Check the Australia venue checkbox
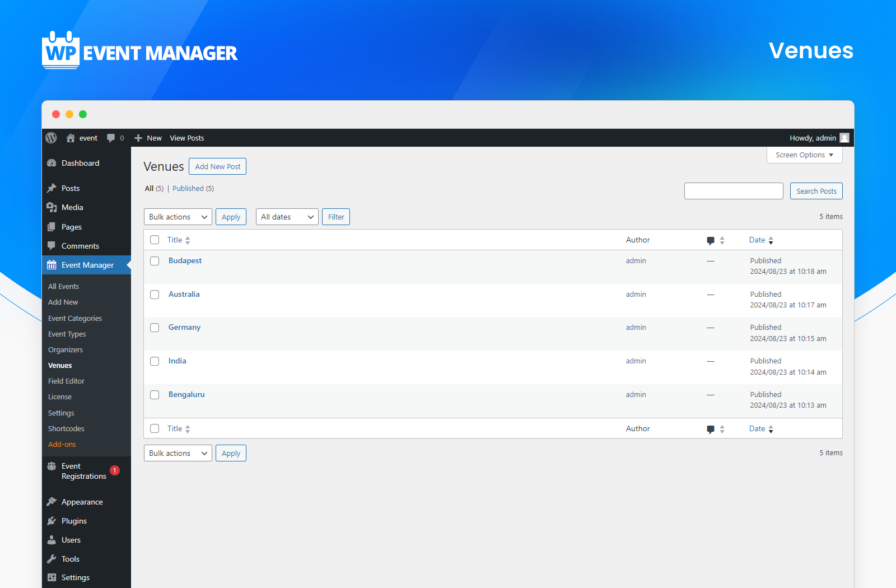The image size is (896, 588). tap(155, 295)
